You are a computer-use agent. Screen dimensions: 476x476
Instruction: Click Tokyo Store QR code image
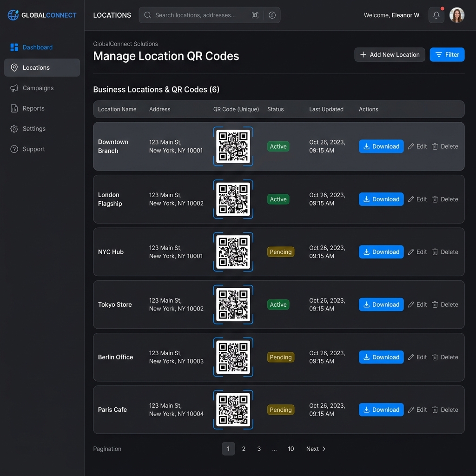(x=233, y=304)
